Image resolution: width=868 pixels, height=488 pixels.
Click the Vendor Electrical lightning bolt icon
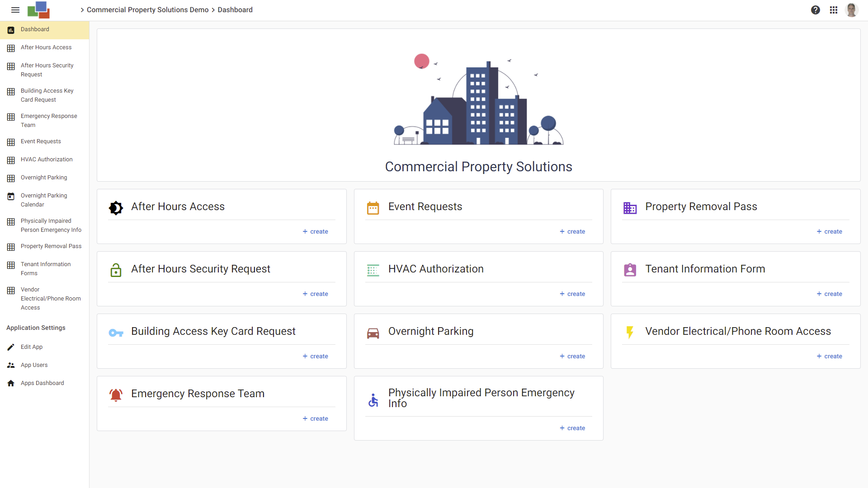pos(630,332)
